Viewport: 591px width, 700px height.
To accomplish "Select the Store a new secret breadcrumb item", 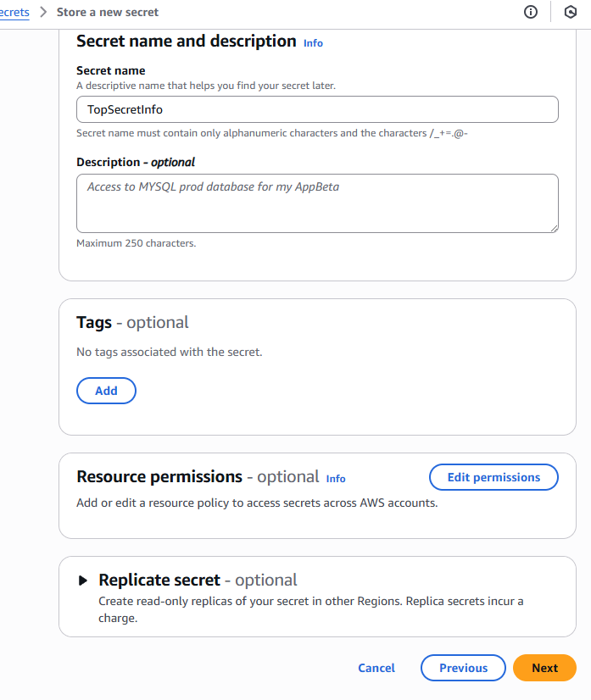I will [109, 12].
